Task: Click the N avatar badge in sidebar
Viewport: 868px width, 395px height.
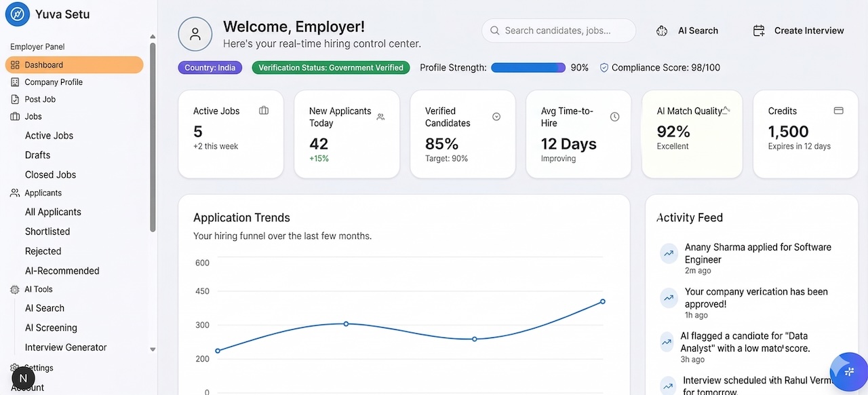Action: coord(23,379)
